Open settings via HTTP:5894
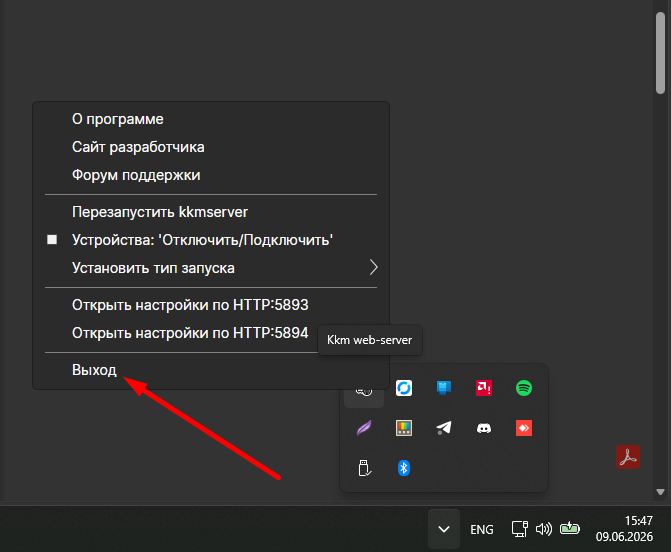671x552 pixels. coord(190,333)
